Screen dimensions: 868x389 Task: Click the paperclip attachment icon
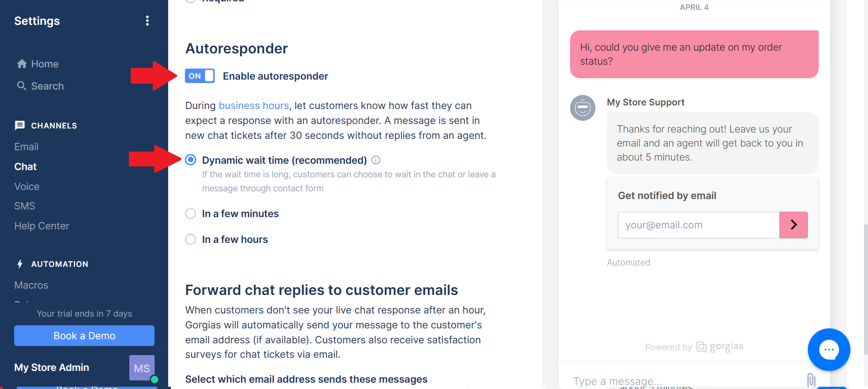point(811,380)
